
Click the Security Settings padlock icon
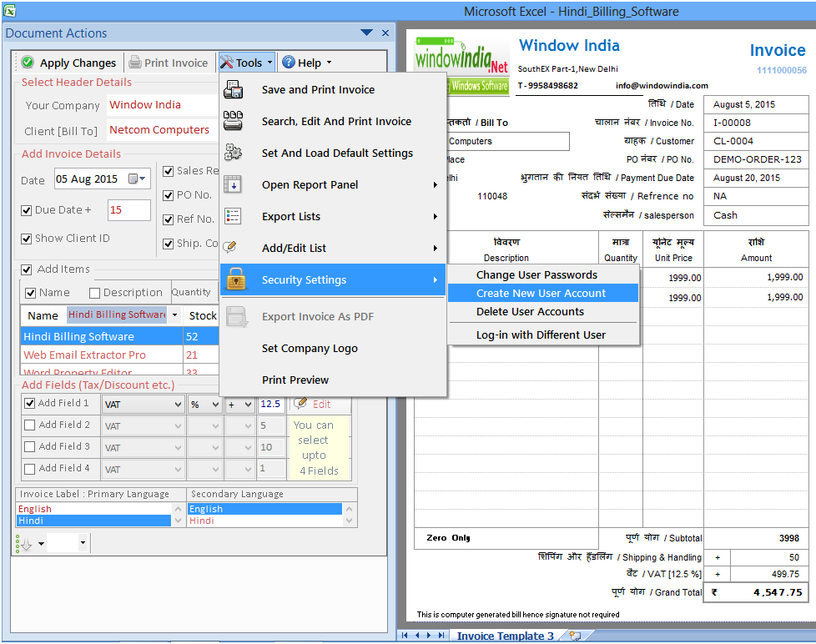coord(236,279)
